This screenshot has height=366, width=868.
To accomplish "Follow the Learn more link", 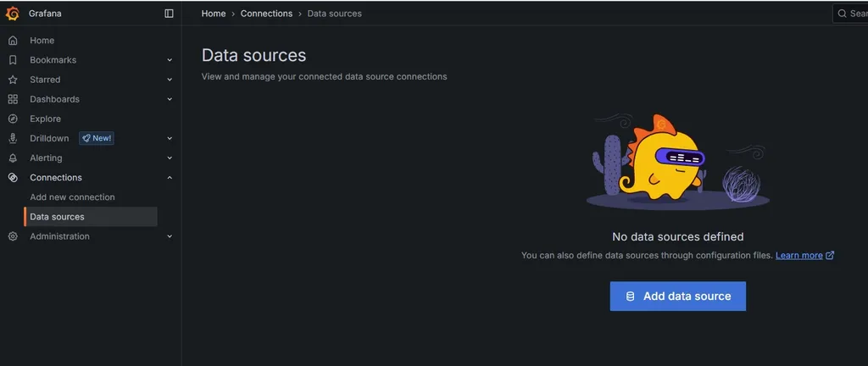I will pyautogui.click(x=798, y=255).
